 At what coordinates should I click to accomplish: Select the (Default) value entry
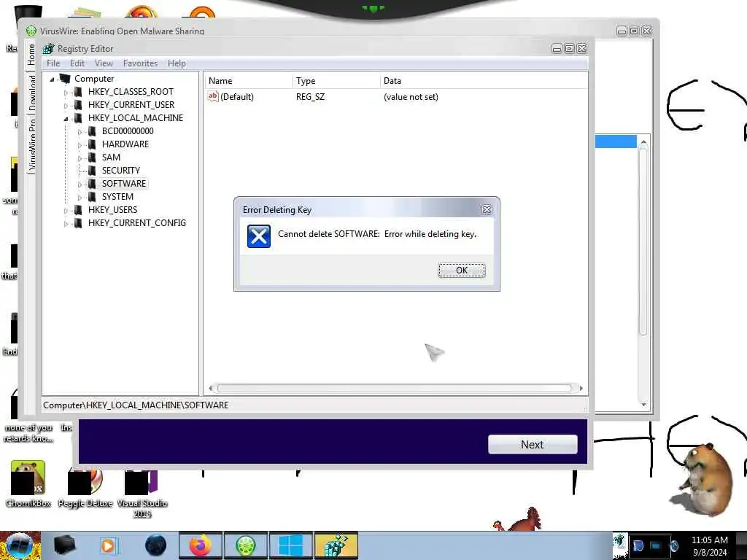[x=237, y=97]
